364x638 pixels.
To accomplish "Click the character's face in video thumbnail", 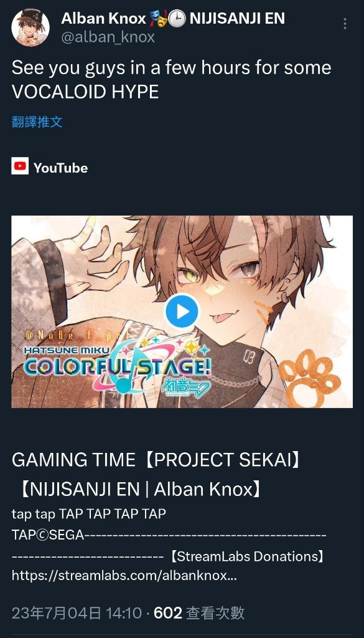I will coord(228,281).
